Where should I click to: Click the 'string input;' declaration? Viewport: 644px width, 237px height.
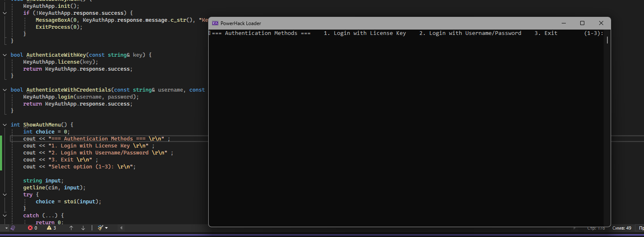44,181
